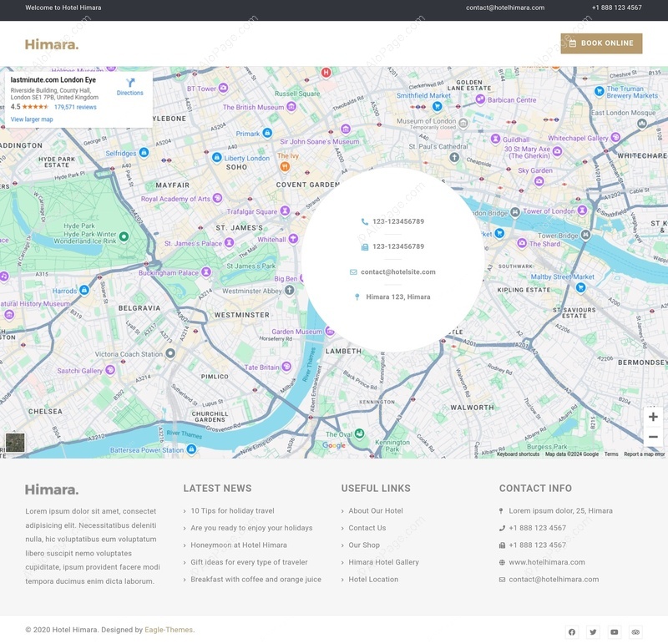Click the Google logo on map

tap(334, 445)
